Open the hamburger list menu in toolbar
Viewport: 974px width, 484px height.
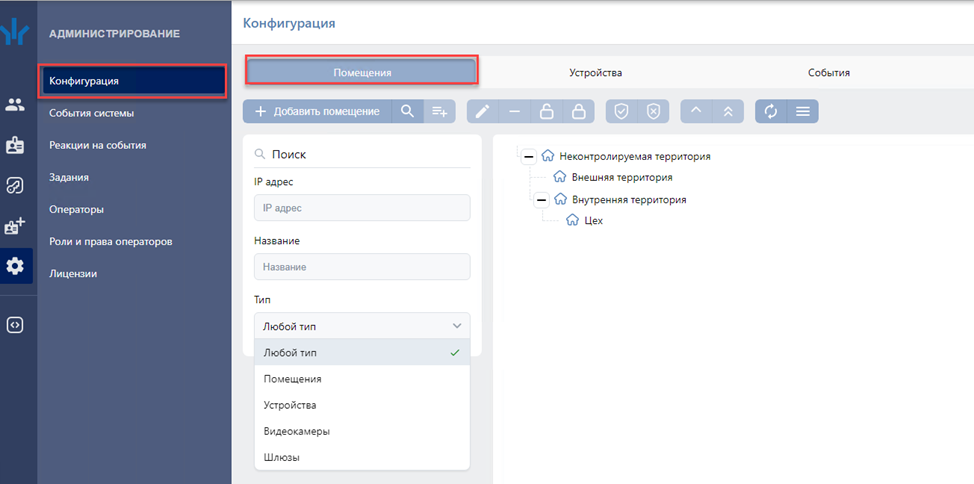coord(802,111)
